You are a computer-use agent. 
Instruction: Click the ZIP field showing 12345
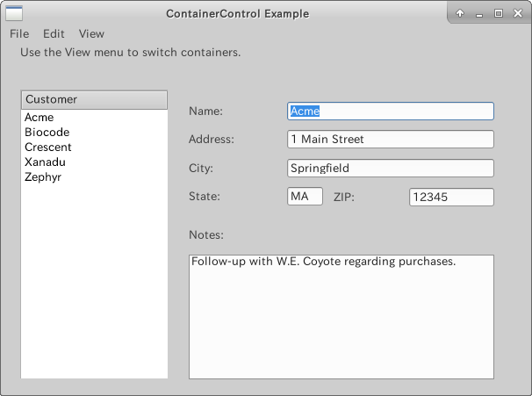tap(451, 198)
